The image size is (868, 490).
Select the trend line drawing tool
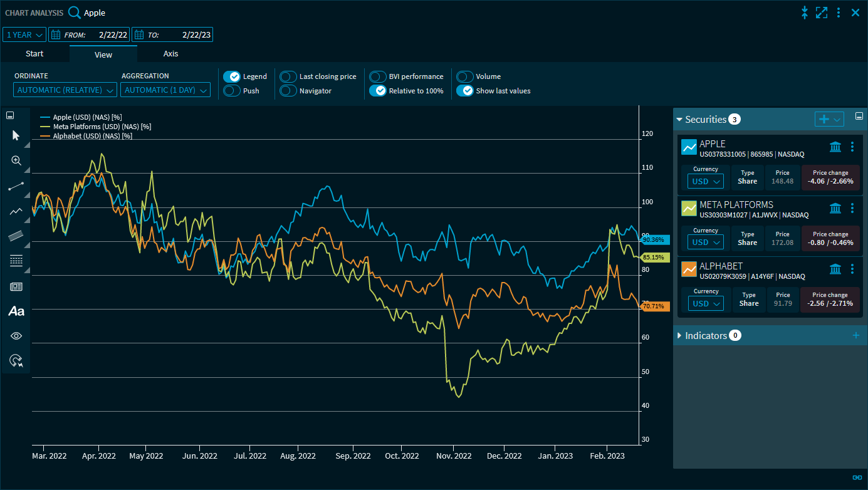(x=16, y=186)
